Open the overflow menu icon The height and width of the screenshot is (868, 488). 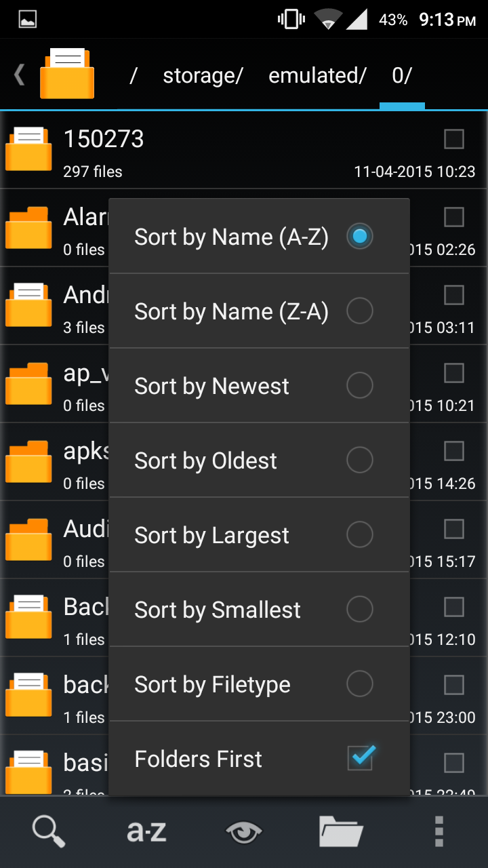pos(439,830)
